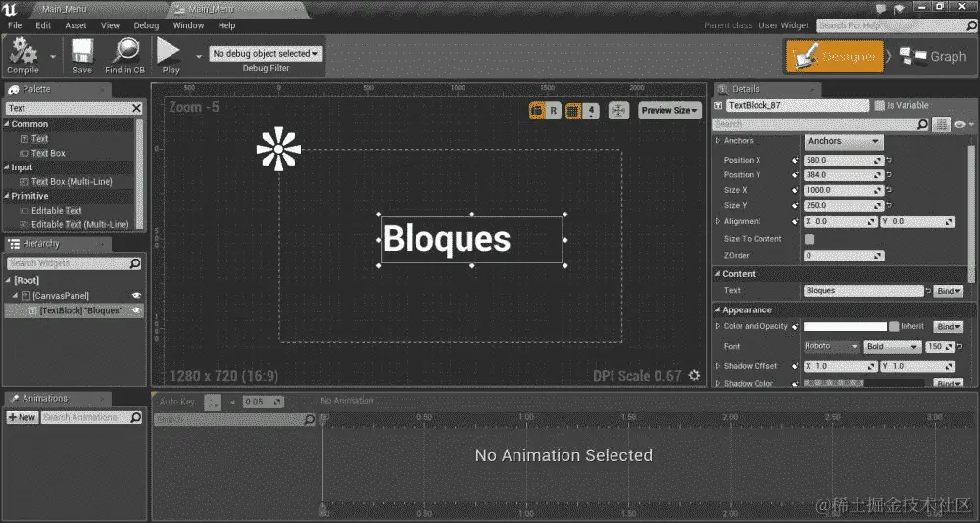Click the Bloques text on the canvas

446,239
